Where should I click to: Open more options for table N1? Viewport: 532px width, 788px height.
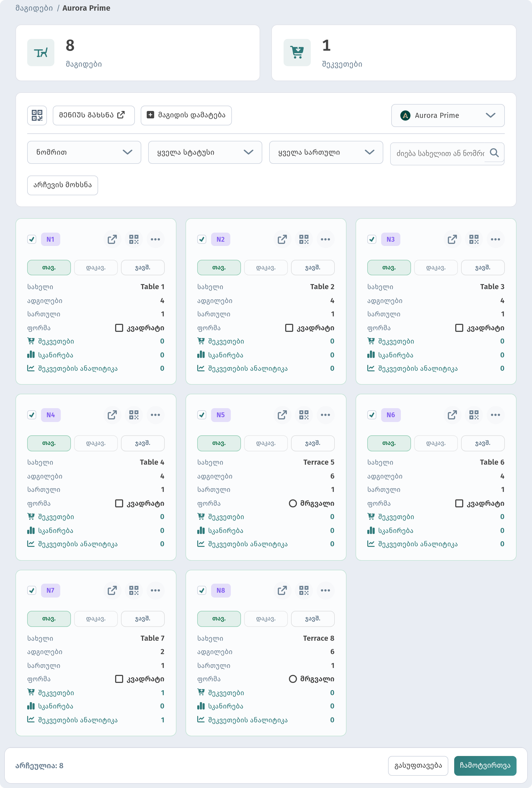point(156,239)
